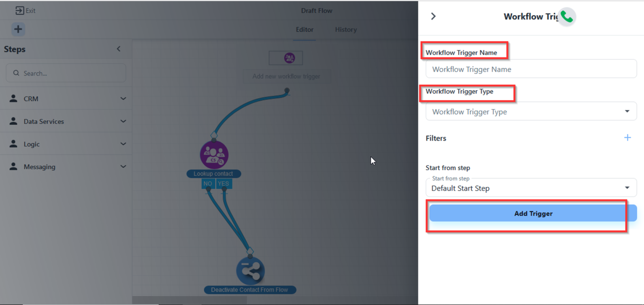Open the Start from step dropdown
Screen dimensions: 644x305
click(x=531, y=188)
